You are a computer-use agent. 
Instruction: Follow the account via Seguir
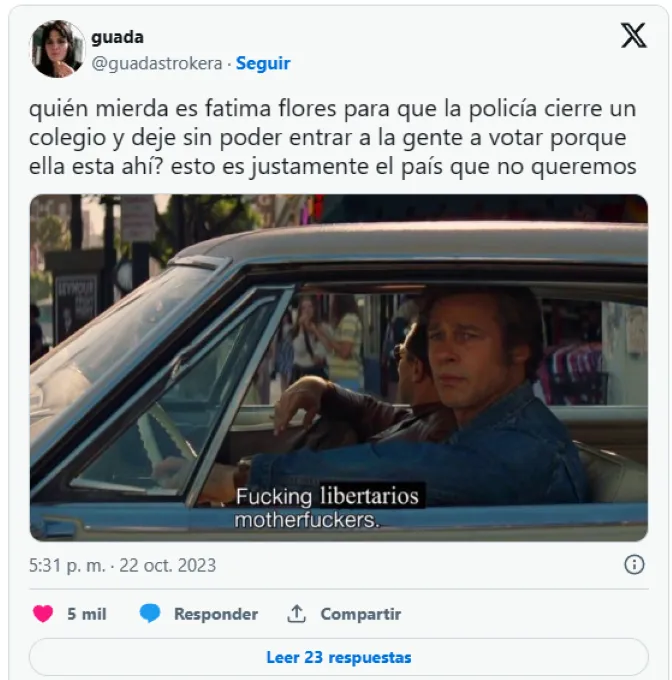pyautogui.click(x=263, y=63)
